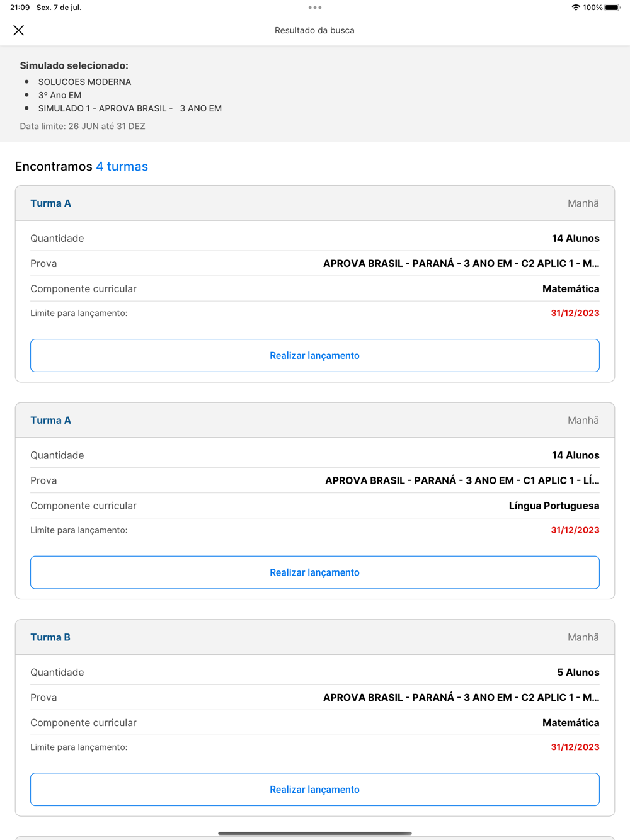Tap '3º Ano EM' list item
Screen dimensions: 630x840
pyautogui.click(x=60, y=95)
